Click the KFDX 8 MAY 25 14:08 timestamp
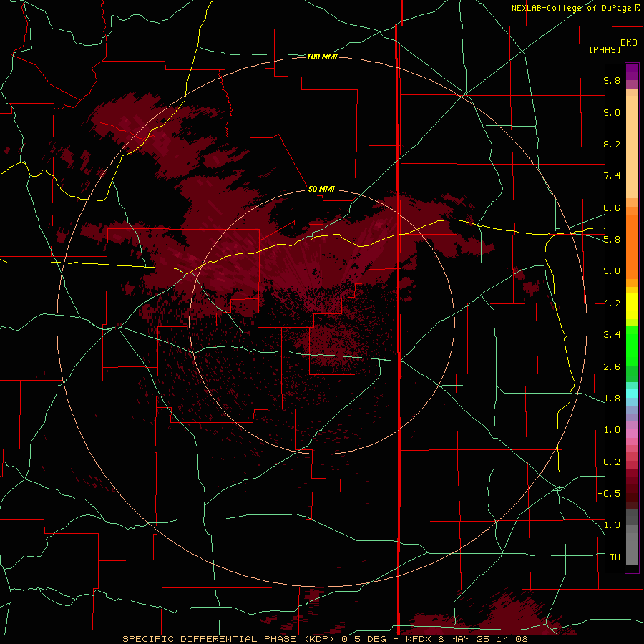The width and height of the screenshot is (644, 644). 467,639
